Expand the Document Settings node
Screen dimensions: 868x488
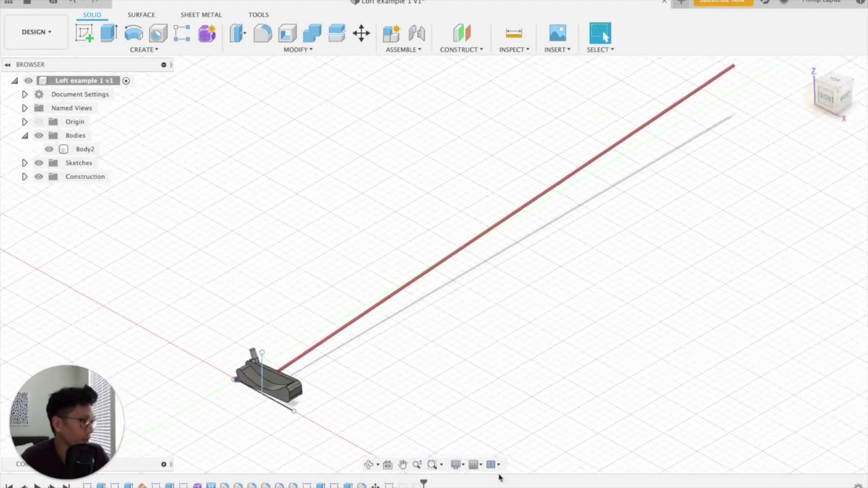coord(24,94)
